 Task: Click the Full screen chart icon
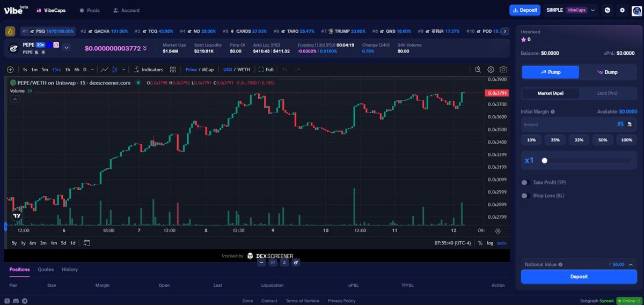(x=266, y=70)
